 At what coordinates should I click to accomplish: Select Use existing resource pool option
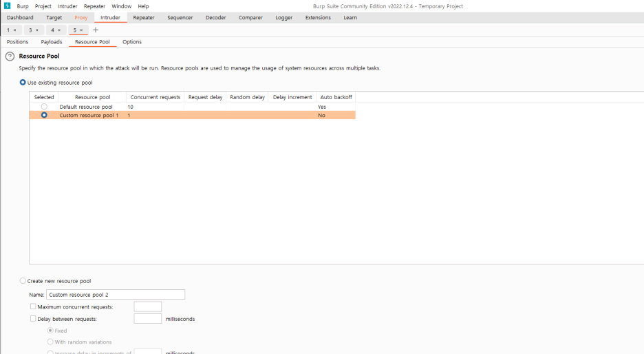(23, 82)
